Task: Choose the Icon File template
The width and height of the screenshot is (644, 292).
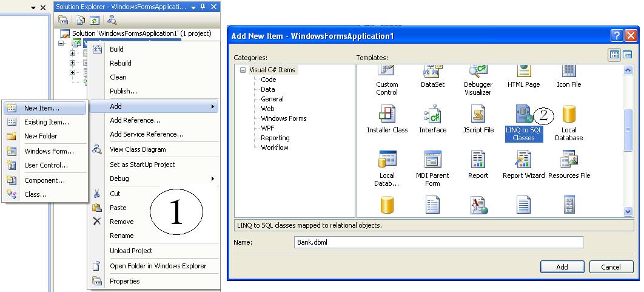Action: pyautogui.click(x=569, y=77)
